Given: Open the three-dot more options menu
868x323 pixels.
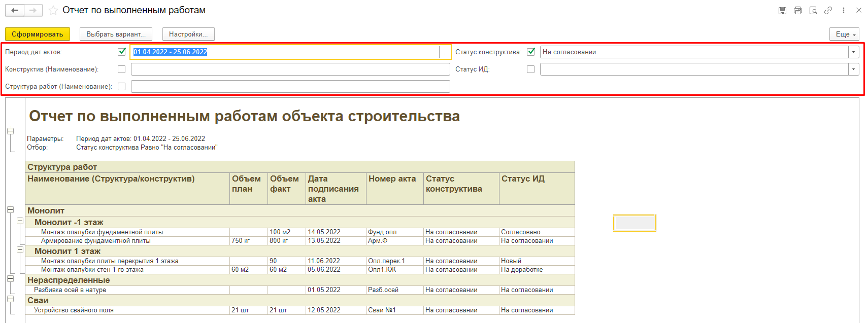Looking at the screenshot, I should [x=843, y=10].
